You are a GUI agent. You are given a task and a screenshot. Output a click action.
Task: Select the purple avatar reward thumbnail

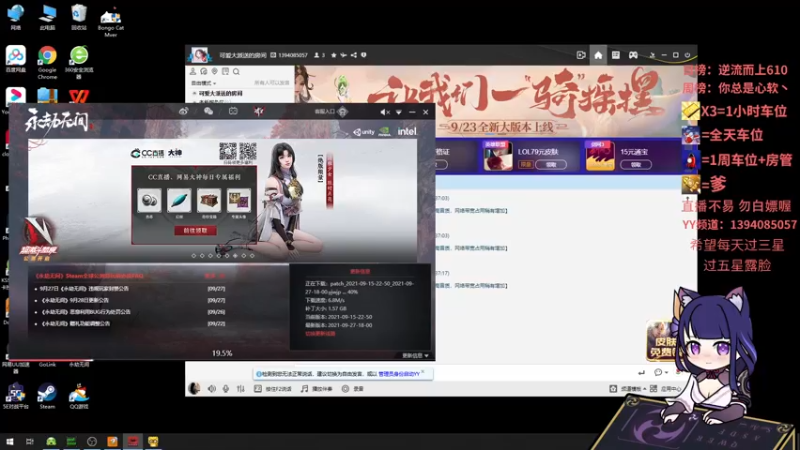[x=239, y=201]
